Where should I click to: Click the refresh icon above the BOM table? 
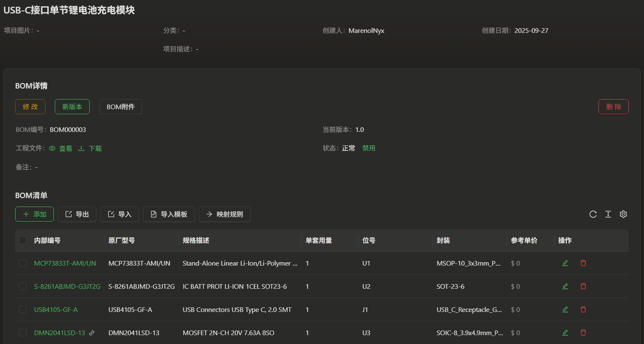click(593, 214)
